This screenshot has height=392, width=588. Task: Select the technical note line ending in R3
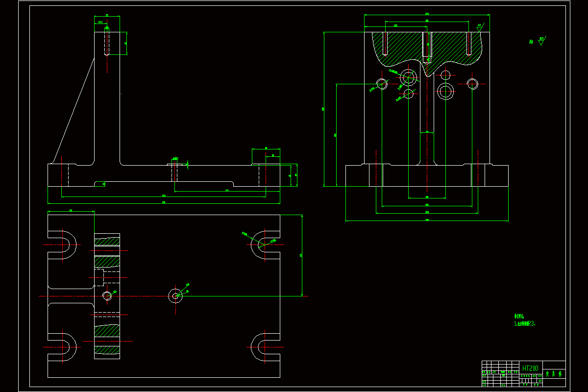(x=525, y=323)
